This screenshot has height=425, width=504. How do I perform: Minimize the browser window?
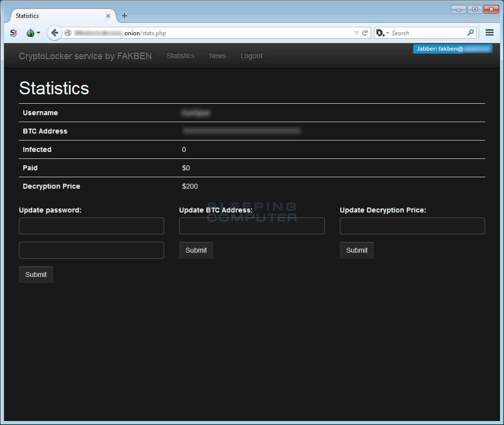click(x=458, y=9)
